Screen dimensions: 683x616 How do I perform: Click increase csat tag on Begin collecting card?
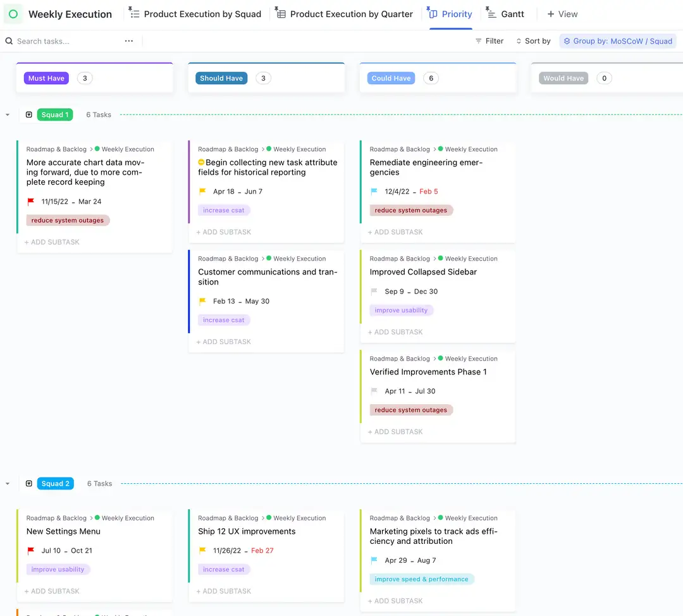click(x=223, y=211)
